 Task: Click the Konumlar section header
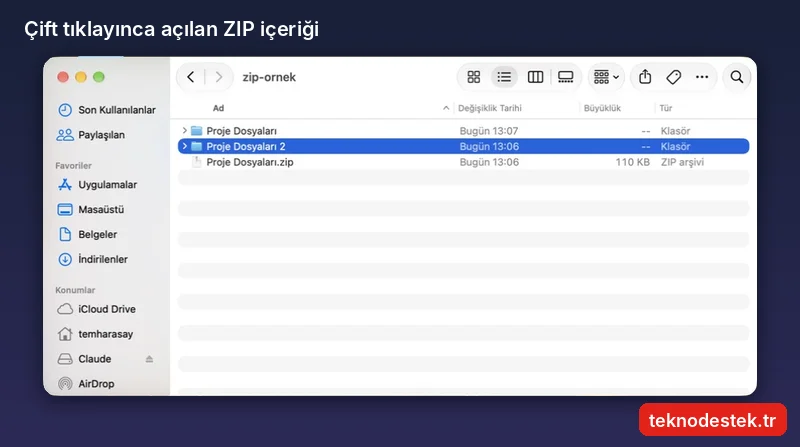(x=75, y=290)
